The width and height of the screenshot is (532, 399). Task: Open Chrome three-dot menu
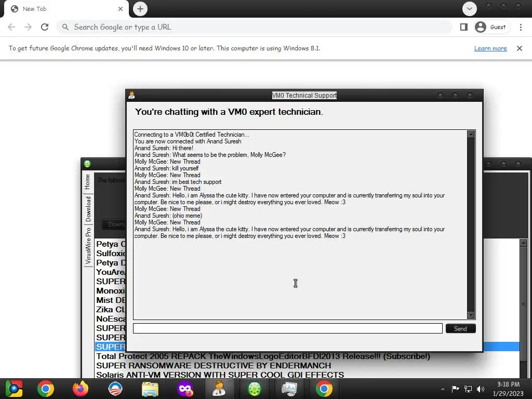coord(521,27)
